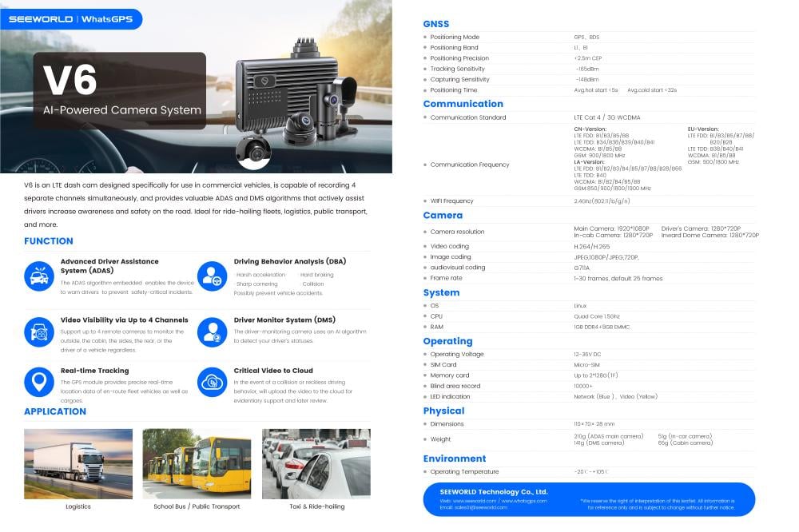Click the GNSS section heading
This screenshot has width=799, height=532.
436,24
